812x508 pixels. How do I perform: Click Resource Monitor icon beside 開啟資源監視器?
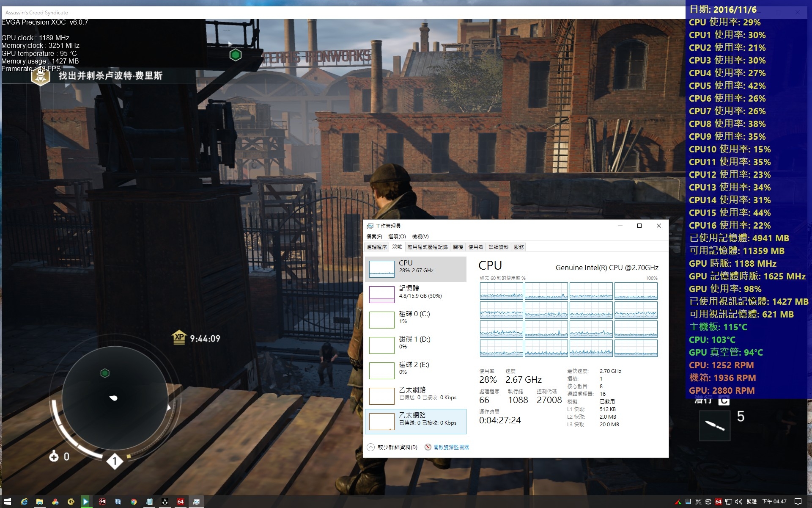[x=428, y=447]
